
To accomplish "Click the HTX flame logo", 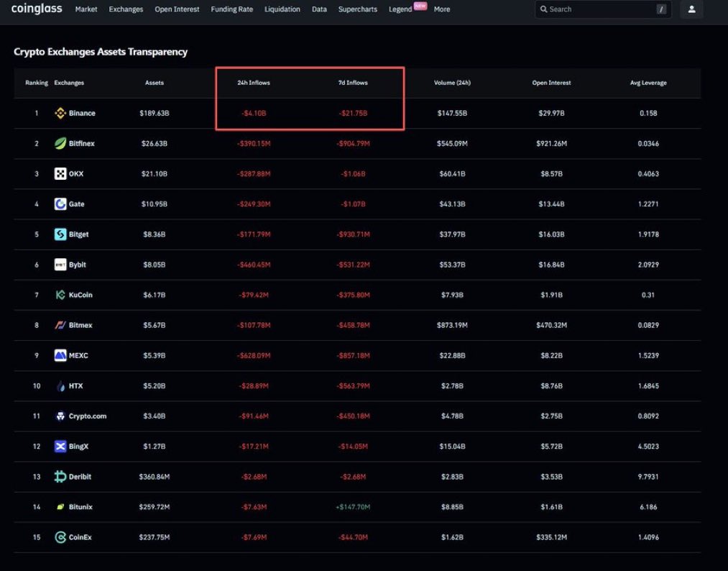I will tap(60, 386).
